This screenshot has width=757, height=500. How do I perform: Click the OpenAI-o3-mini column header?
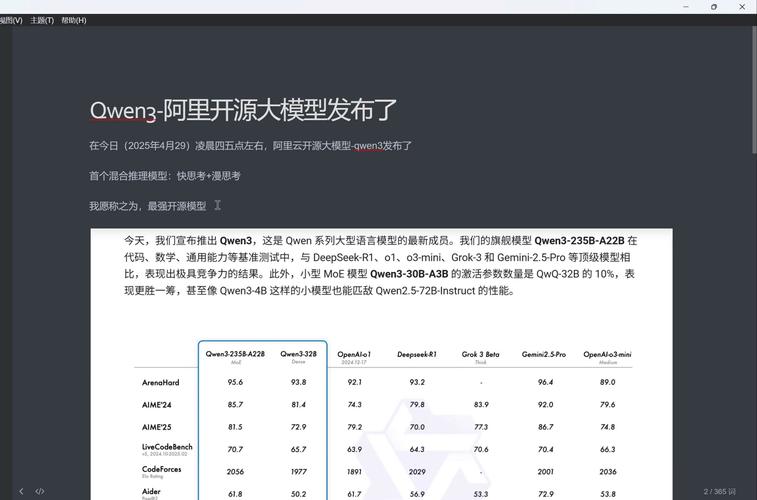607,357
